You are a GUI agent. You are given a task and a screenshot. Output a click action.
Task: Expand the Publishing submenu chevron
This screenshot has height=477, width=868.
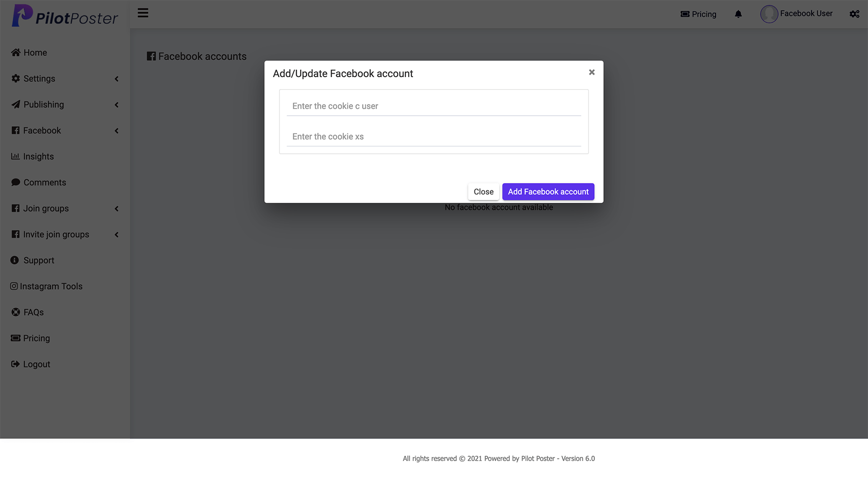[116, 105]
